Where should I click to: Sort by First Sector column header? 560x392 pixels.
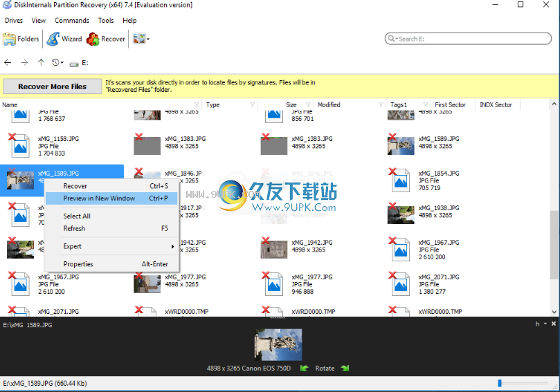coord(451,105)
